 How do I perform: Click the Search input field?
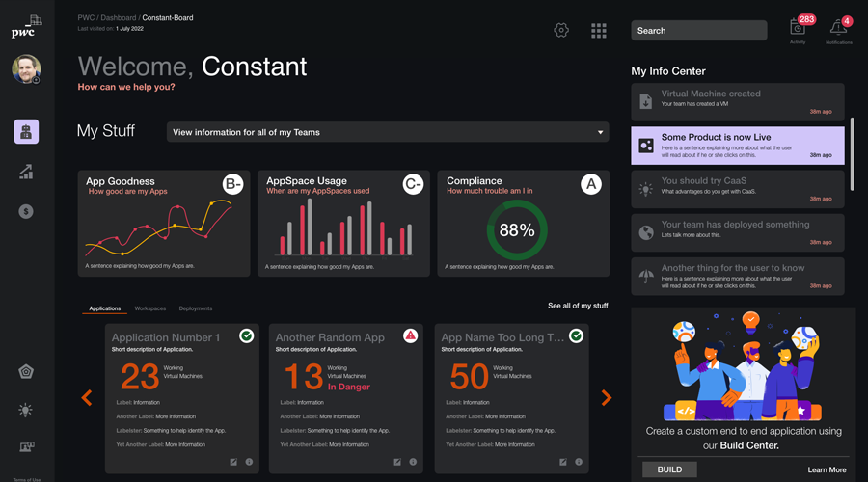click(699, 31)
